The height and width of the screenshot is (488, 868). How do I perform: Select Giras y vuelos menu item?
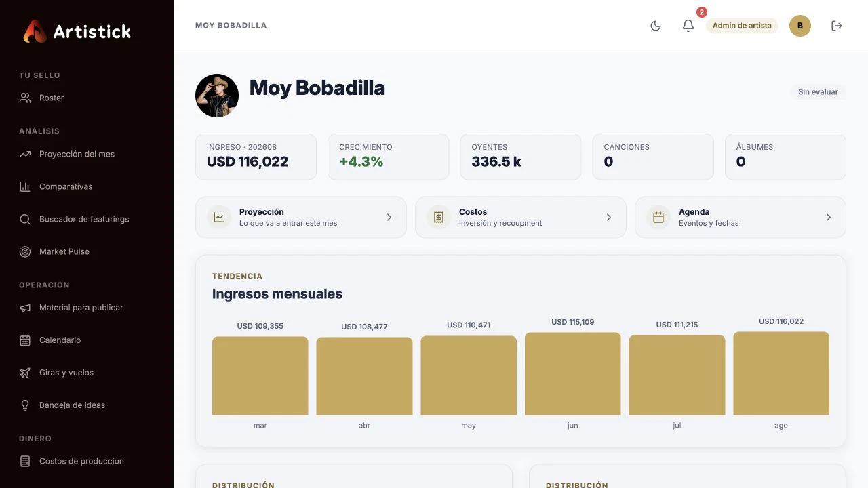pyautogui.click(x=87, y=373)
